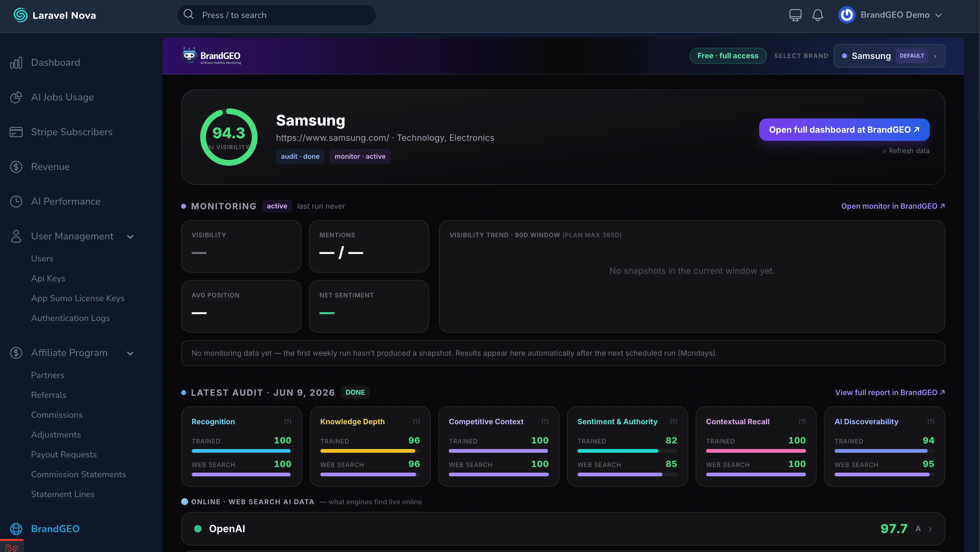Select BrandGEO in the sidebar
The height and width of the screenshot is (552, 980).
(x=55, y=529)
